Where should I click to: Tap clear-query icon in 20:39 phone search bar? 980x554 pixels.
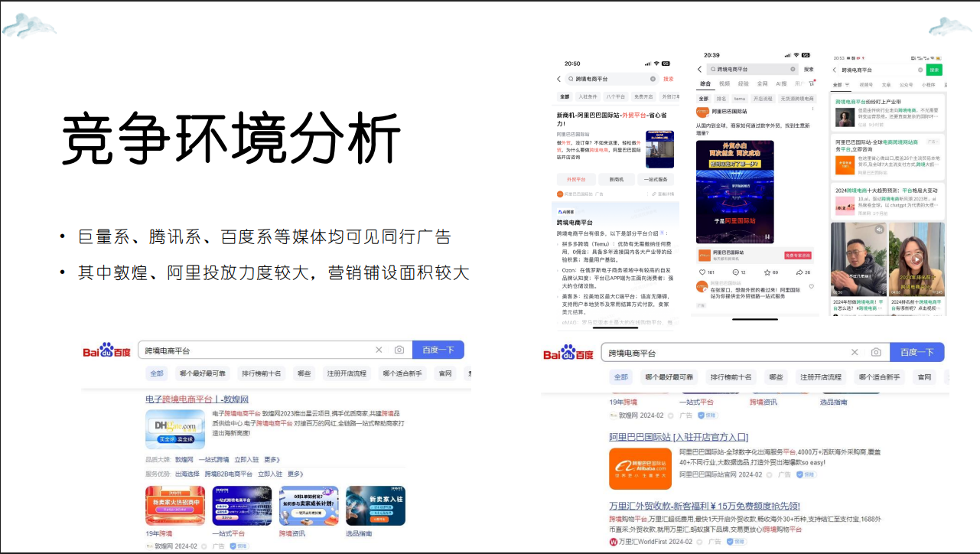click(x=793, y=69)
